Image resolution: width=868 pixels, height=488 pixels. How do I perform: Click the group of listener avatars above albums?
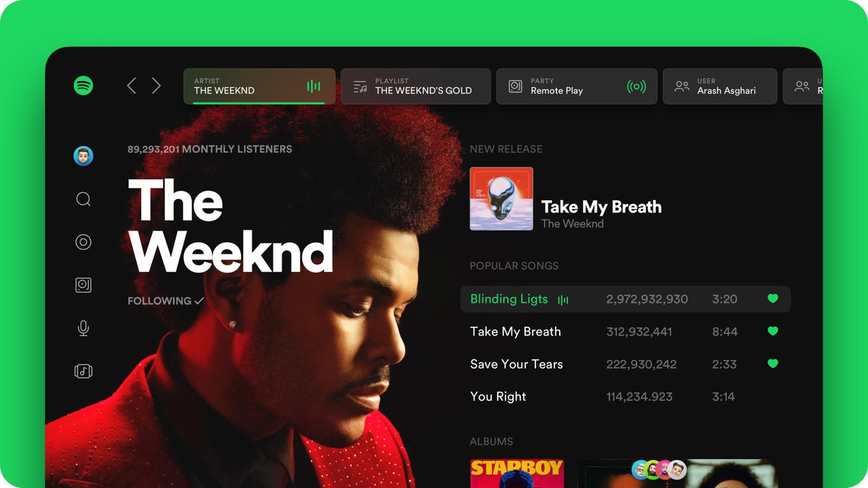pyautogui.click(x=658, y=470)
